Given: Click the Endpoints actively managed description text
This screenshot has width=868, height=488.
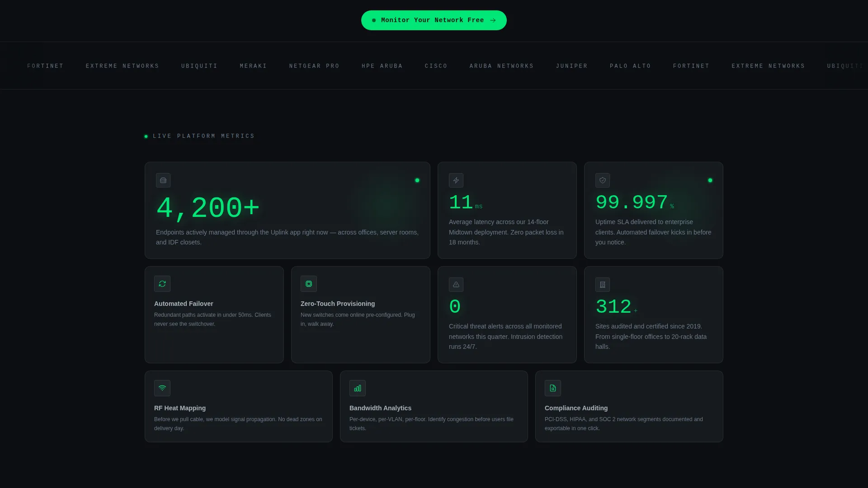Looking at the screenshot, I should [x=288, y=237].
